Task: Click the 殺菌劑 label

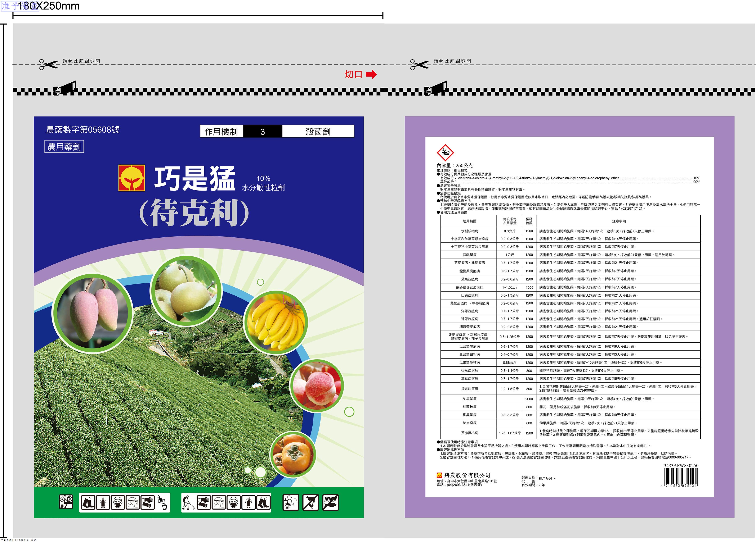Action: [318, 132]
